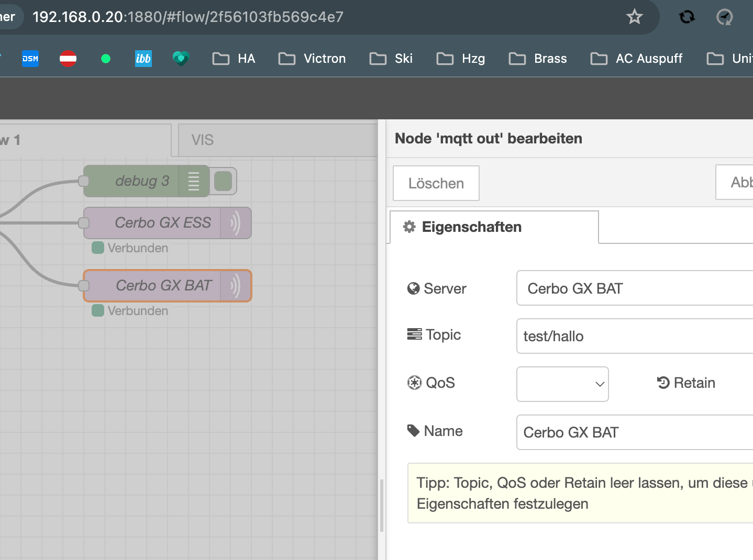Click the Name field Cerbo GX BAT
The height and width of the screenshot is (560, 753).
point(635,432)
